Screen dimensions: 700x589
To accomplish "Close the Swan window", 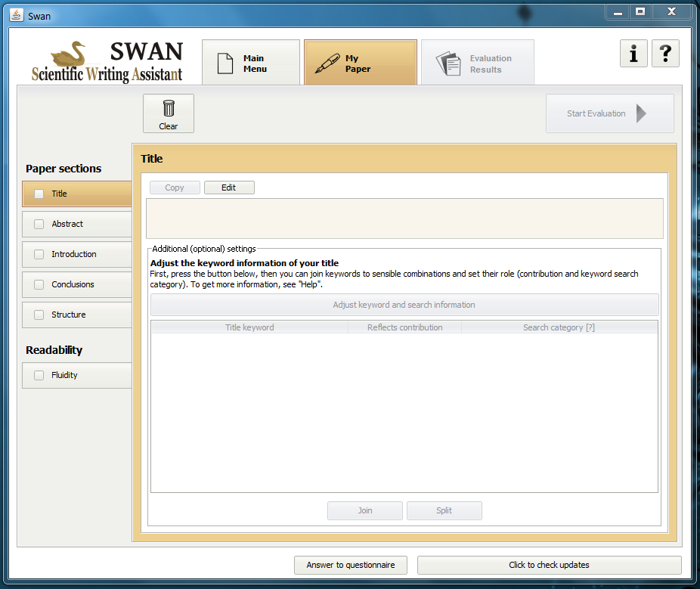I will point(671,12).
